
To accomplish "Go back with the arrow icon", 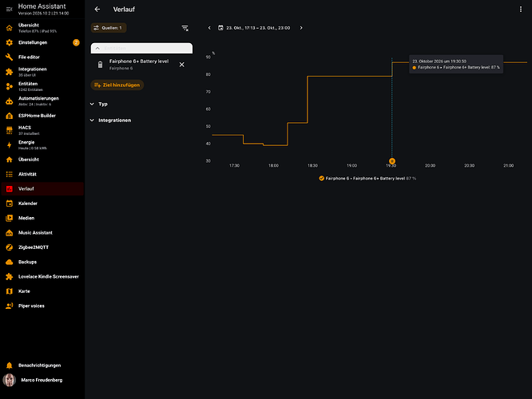I will tap(97, 9).
